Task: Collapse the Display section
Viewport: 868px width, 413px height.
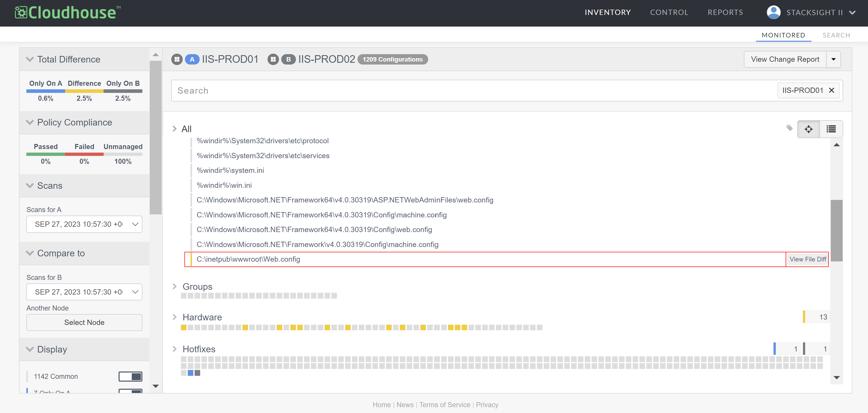Action: pyautogui.click(x=30, y=349)
